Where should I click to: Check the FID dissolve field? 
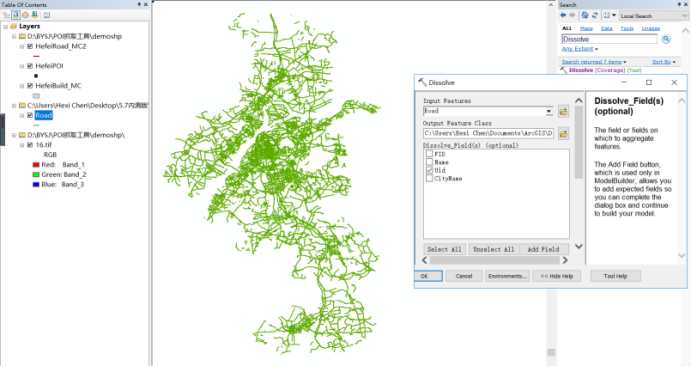429,154
